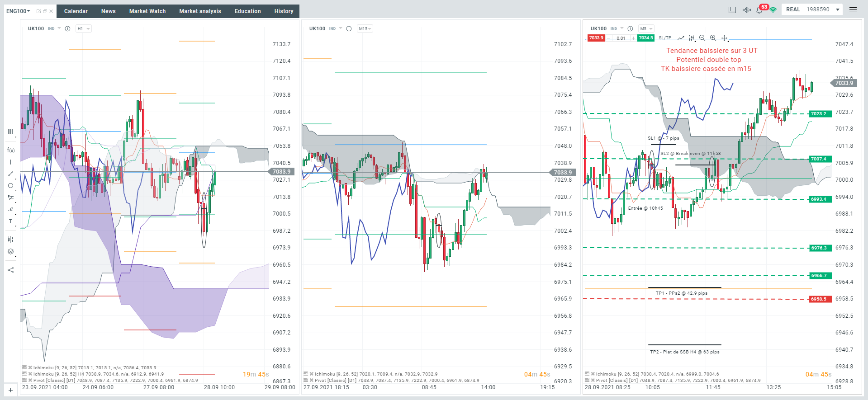Click the share chart icon
The image size is (868, 400).
pos(10,270)
